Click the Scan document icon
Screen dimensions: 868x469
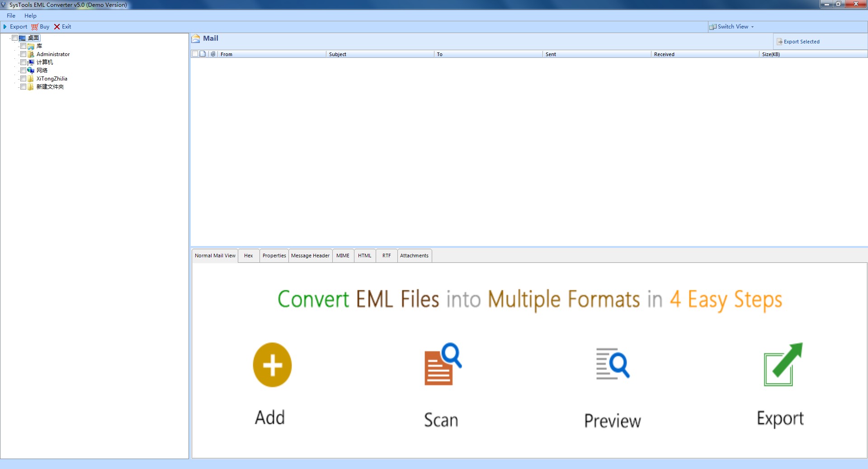[x=442, y=365]
